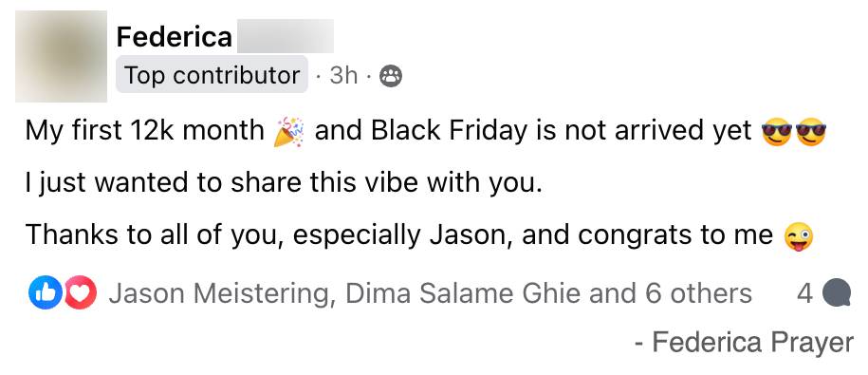Click the "- Federica Prayer" attribution text
Viewport: 868px width, 375px height.
pos(744,343)
